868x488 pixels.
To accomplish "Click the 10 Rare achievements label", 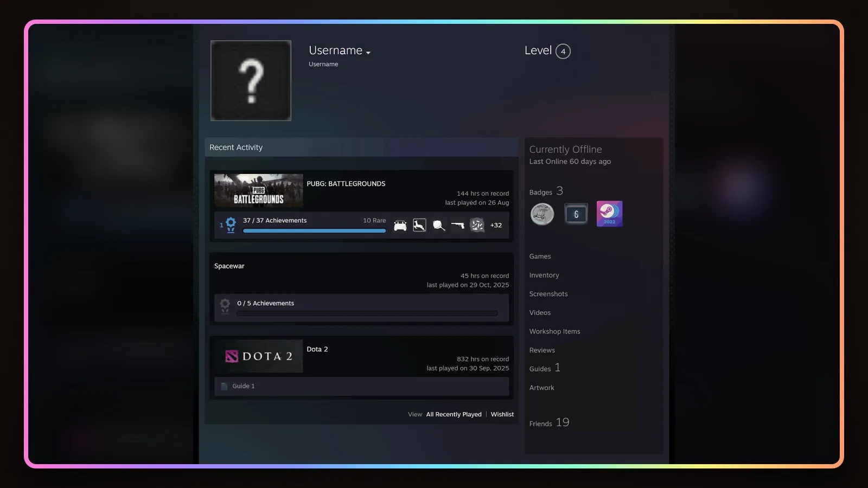I will click(x=374, y=221).
